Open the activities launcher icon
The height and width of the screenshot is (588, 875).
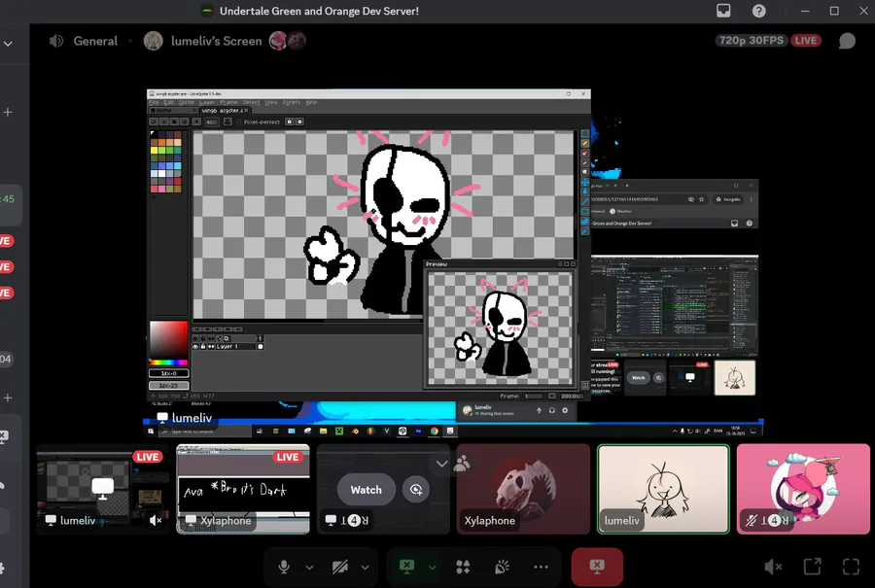click(x=463, y=568)
